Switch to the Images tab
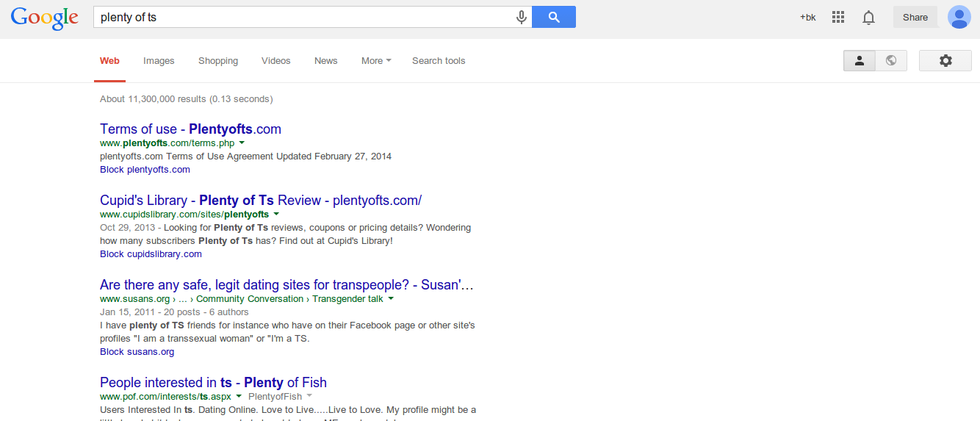This screenshot has height=421, width=980. pos(159,61)
